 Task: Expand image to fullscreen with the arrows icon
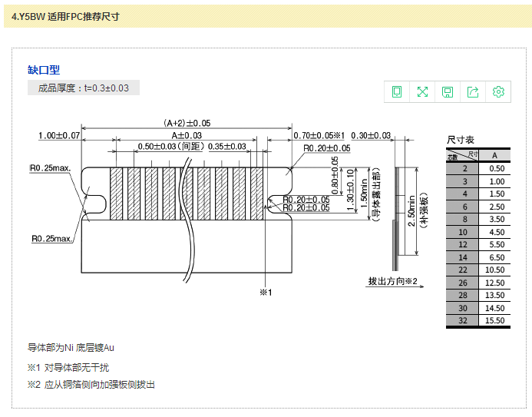pyautogui.click(x=422, y=92)
